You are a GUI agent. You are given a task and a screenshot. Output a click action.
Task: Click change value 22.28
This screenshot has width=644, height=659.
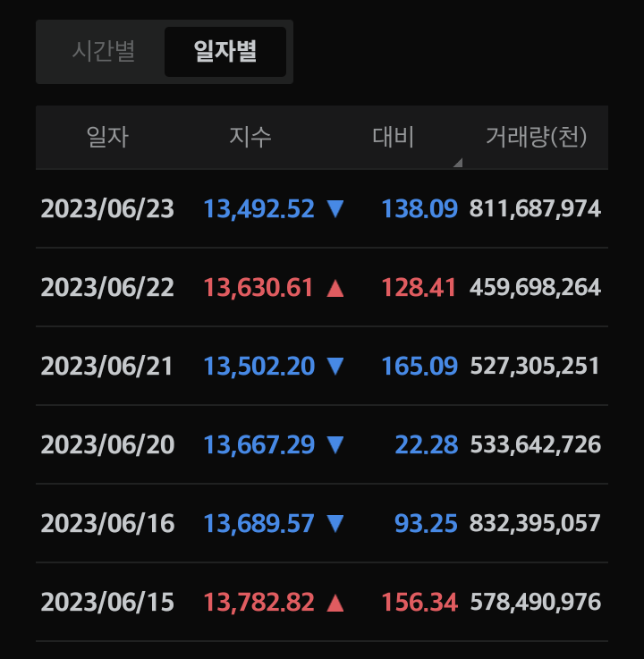427,444
